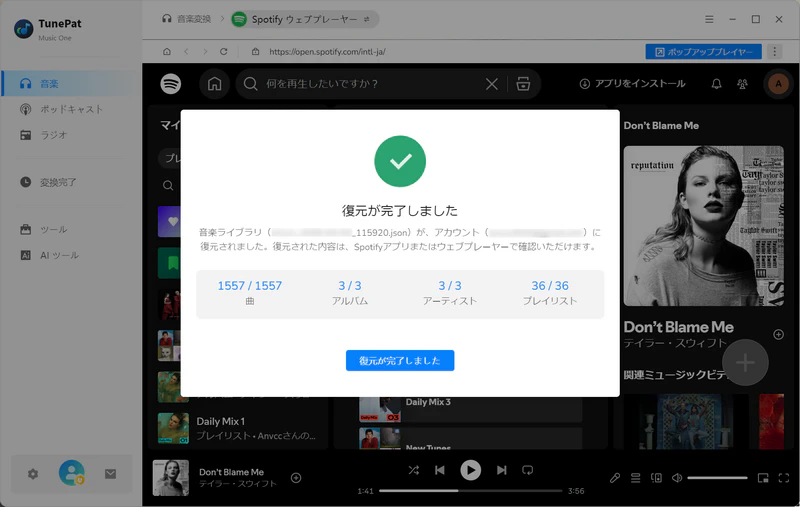Viewport: 800px width, 507px height.
Task: Go back with the browser back arrow
Action: (186, 52)
